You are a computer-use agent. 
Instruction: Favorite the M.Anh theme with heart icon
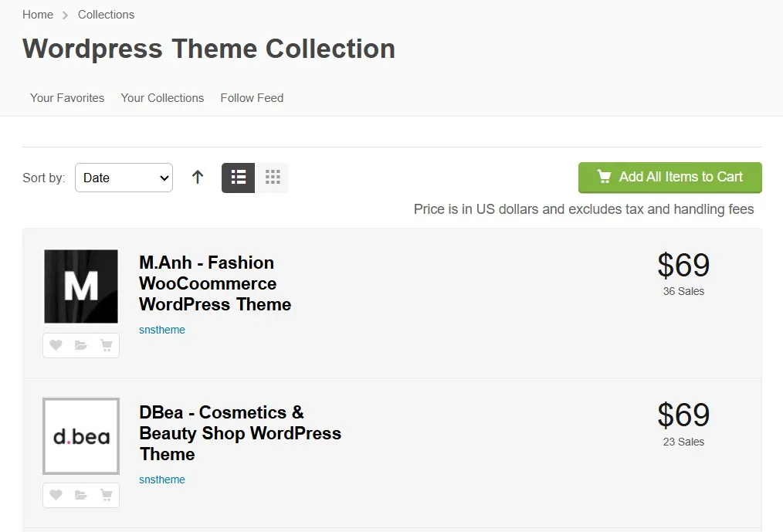pos(56,345)
